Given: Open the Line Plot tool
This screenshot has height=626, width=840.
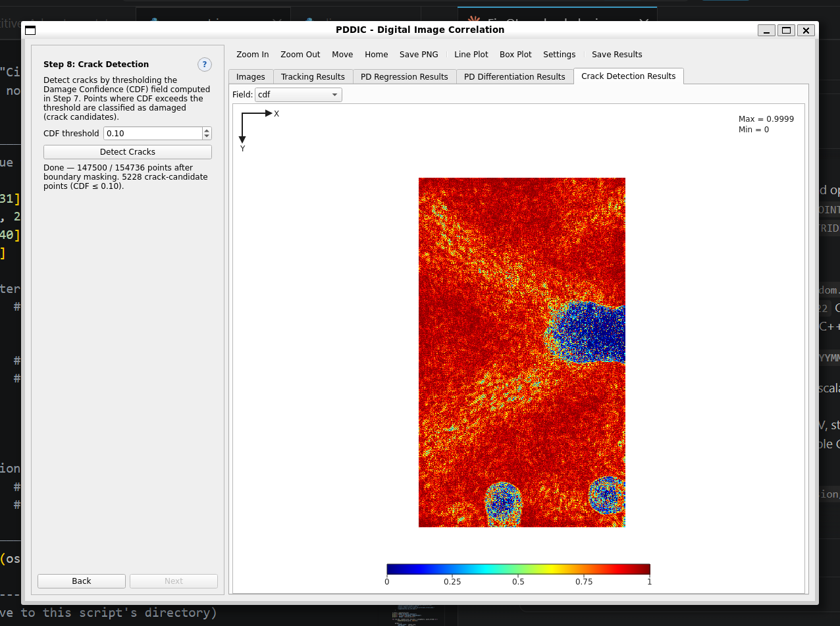Looking at the screenshot, I should click(x=471, y=55).
